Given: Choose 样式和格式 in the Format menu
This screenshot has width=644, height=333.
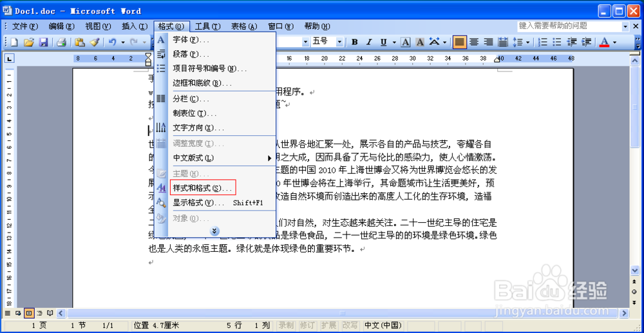Looking at the screenshot, I should (x=215, y=189).
